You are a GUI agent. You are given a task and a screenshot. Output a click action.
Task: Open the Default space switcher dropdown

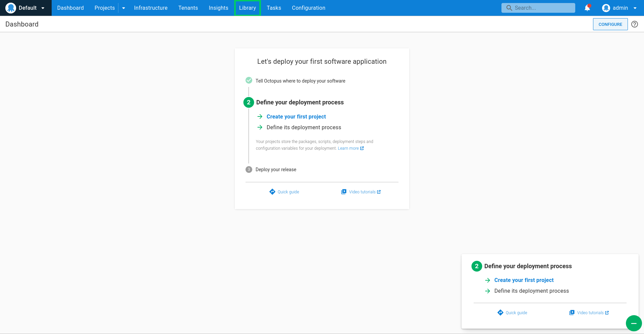point(26,8)
